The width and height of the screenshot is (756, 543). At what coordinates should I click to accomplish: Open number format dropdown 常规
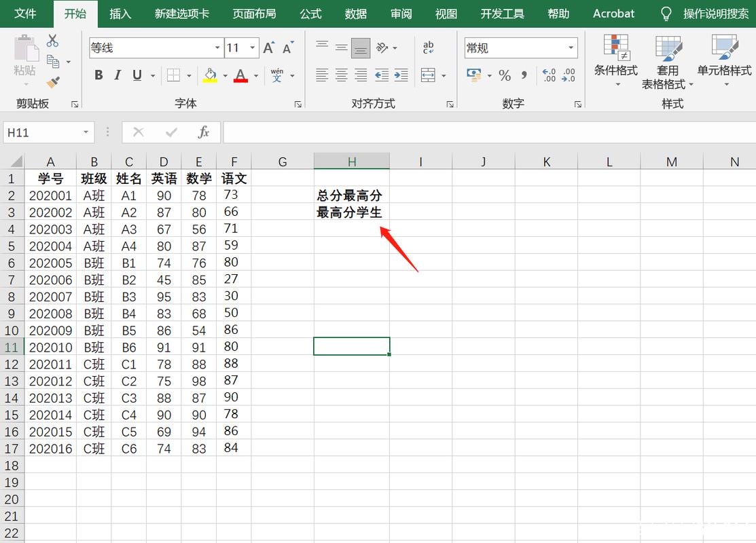(571, 48)
